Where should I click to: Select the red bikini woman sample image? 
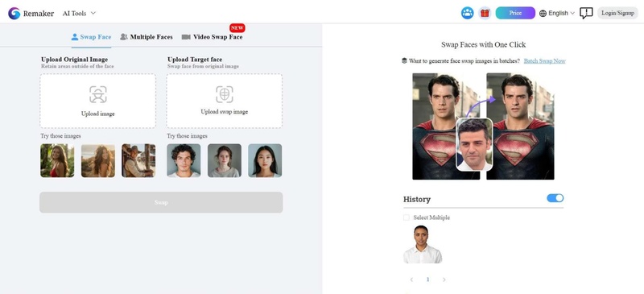pyautogui.click(x=57, y=160)
